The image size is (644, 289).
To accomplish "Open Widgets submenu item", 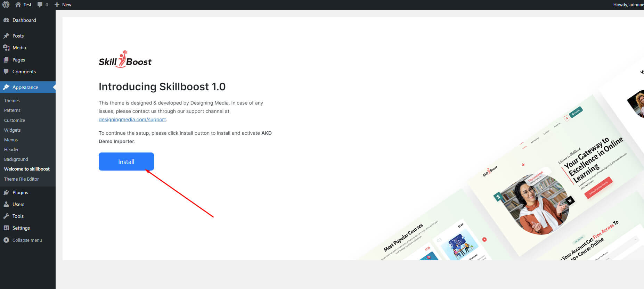I will (13, 130).
